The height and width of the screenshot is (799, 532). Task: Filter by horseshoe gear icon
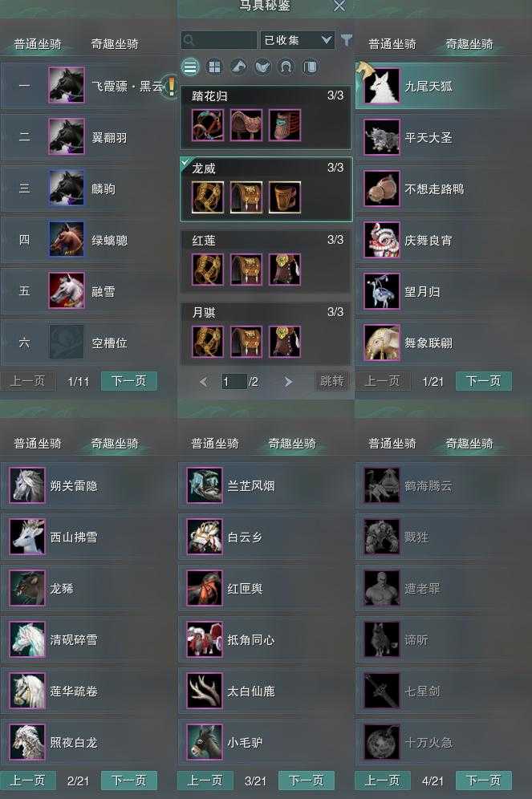point(286,67)
